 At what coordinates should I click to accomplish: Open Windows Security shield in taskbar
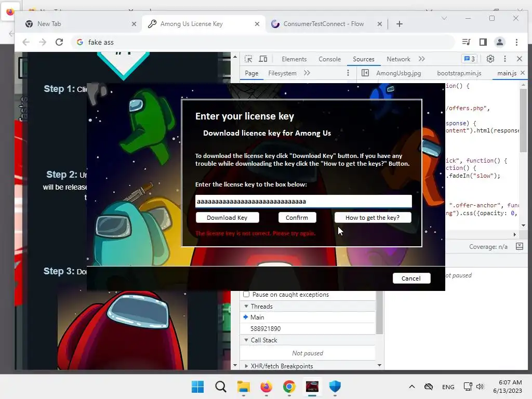click(335, 387)
